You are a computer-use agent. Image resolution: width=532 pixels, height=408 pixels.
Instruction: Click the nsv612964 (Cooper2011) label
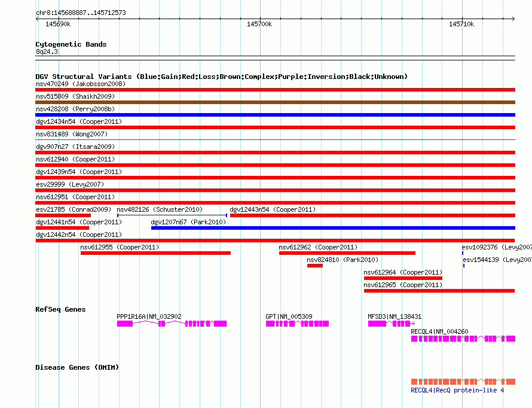coord(403,272)
